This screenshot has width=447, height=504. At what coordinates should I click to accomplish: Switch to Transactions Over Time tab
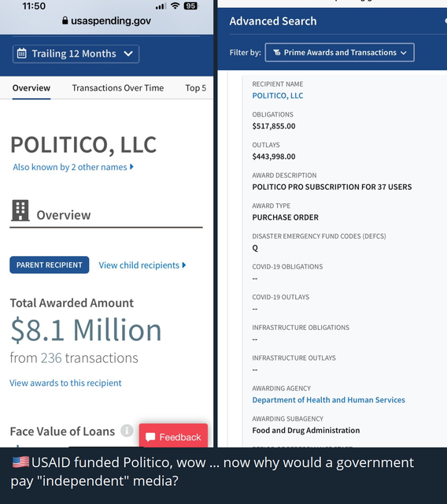pyautogui.click(x=118, y=87)
